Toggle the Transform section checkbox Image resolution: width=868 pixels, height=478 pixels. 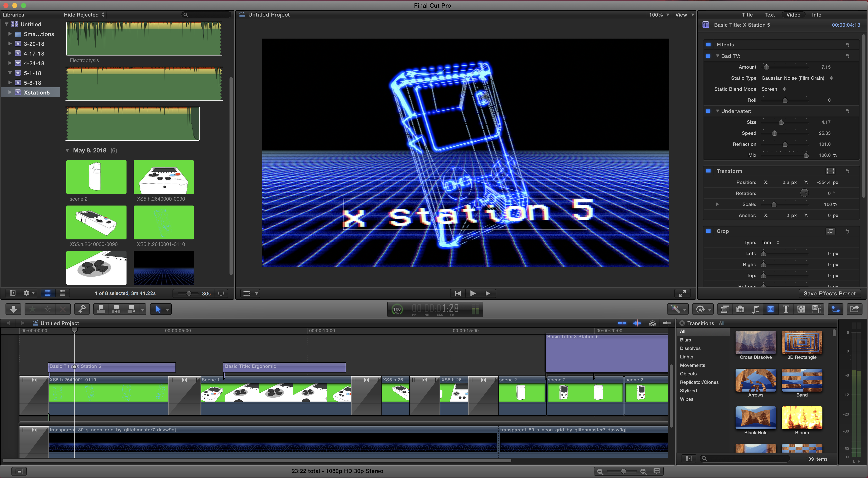click(x=708, y=171)
